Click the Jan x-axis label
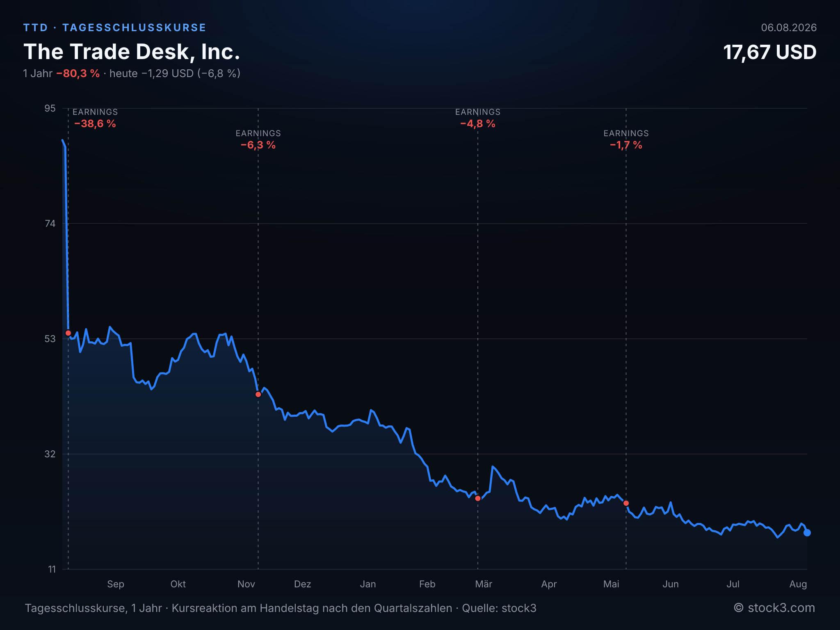 368,584
